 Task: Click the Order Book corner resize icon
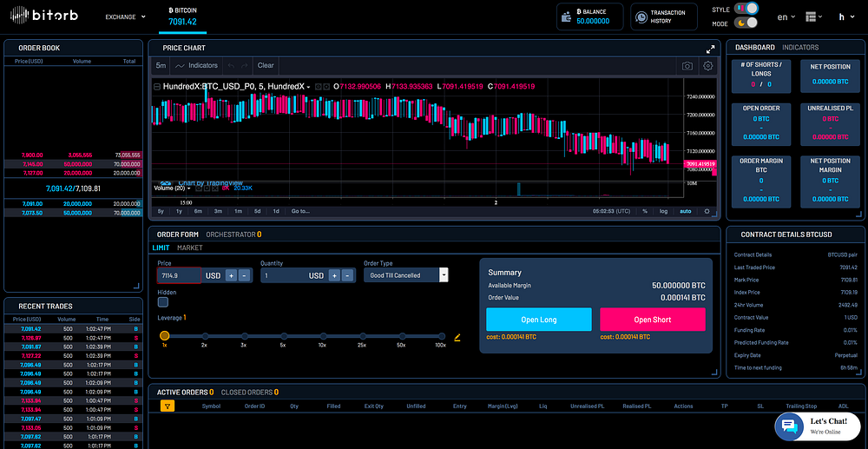coord(137,287)
